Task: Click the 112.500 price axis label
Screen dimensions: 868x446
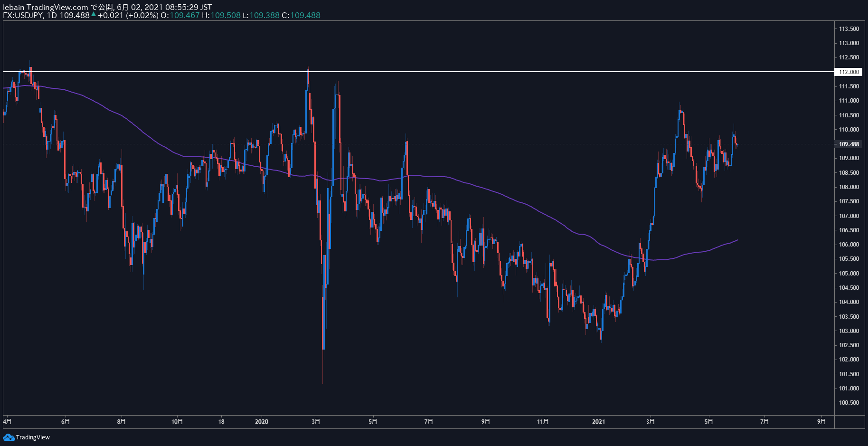Action: point(849,57)
